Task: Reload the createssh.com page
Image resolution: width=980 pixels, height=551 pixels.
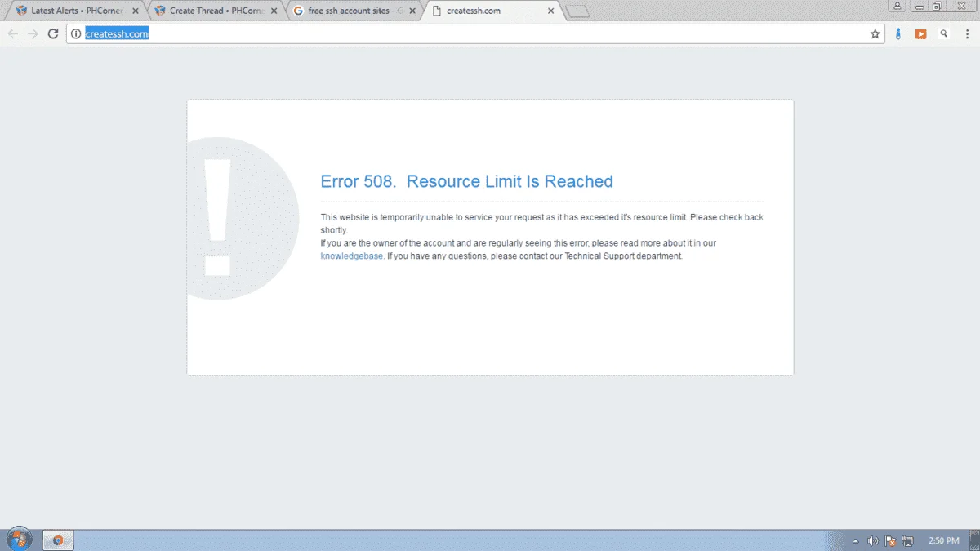Action: click(53, 33)
